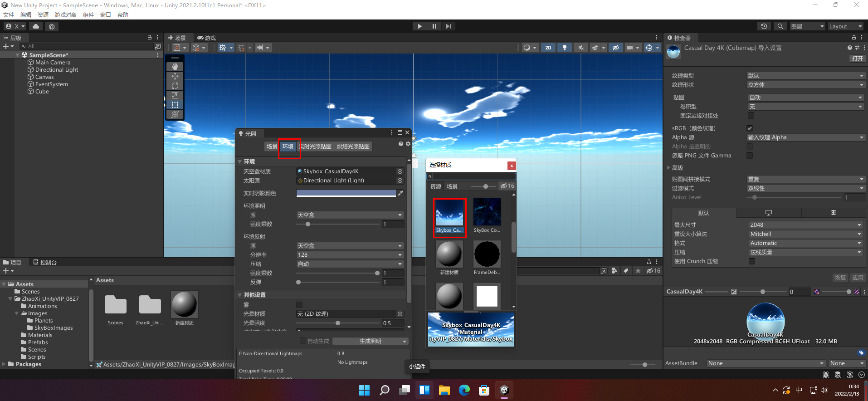Viewport: 868px width, 401px height.
Task: Pick skybox material using object picker circle
Action: coord(400,171)
